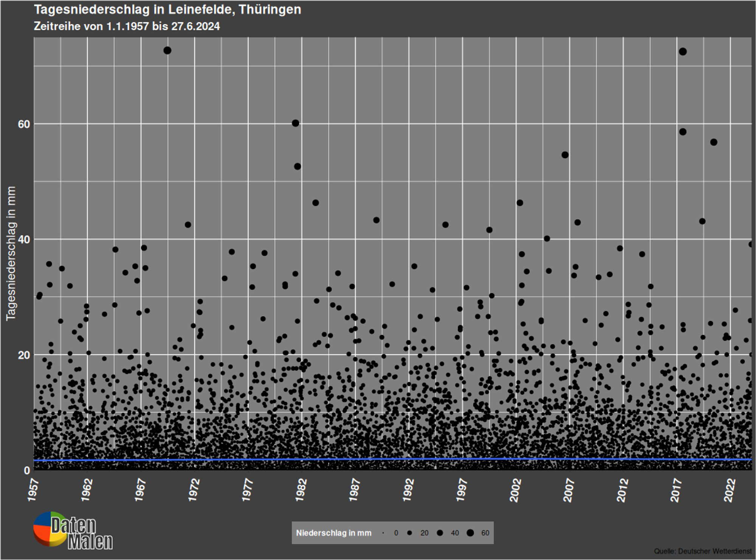
Task: Click the x-axis year label 1977
Action: [x=248, y=490]
